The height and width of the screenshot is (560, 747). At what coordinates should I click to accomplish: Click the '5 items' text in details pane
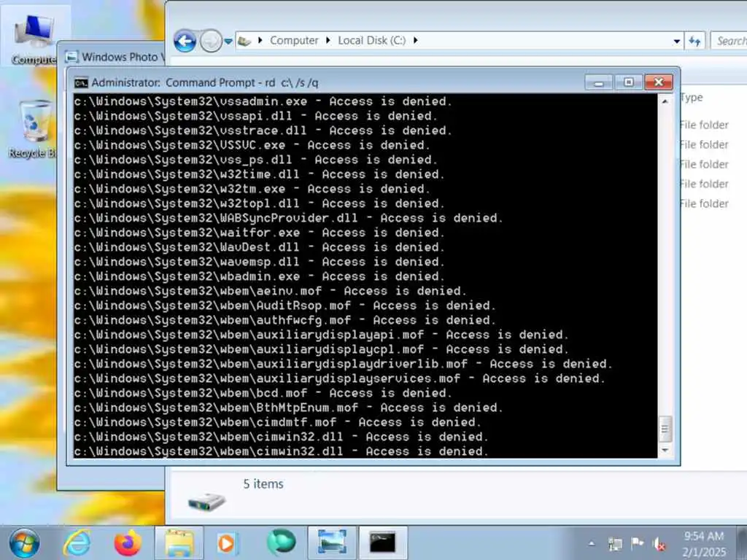[263, 484]
